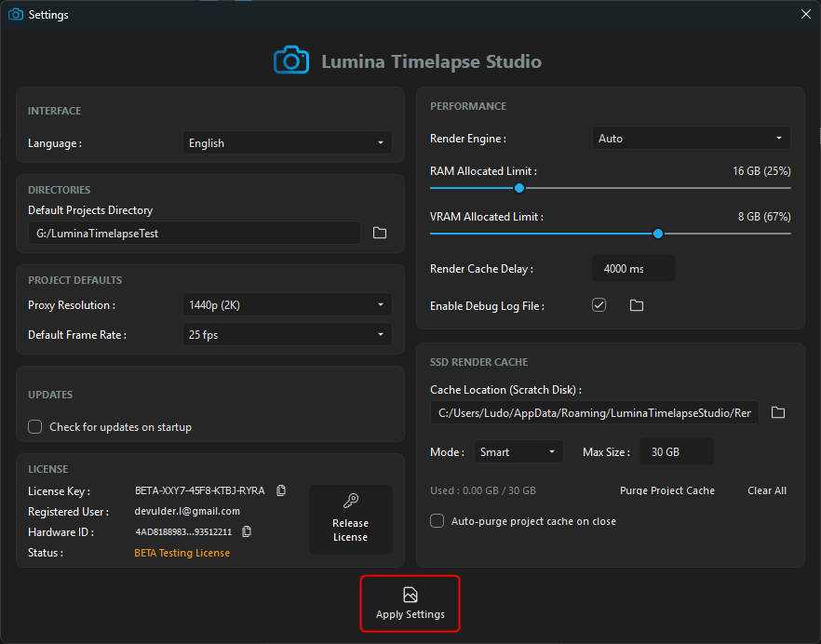
Task: Adjust the RAM Allocated Limit slider handle
Action: (519, 188)
